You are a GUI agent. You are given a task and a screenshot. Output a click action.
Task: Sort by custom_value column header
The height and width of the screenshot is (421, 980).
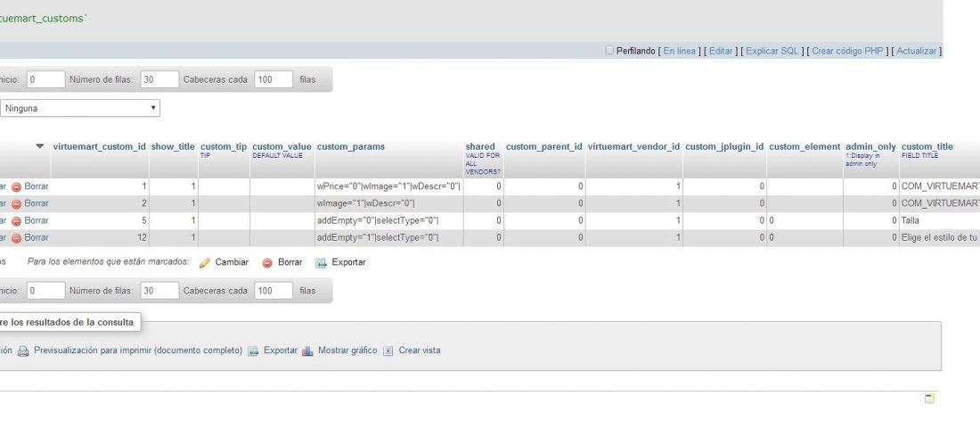coord(282,147)
